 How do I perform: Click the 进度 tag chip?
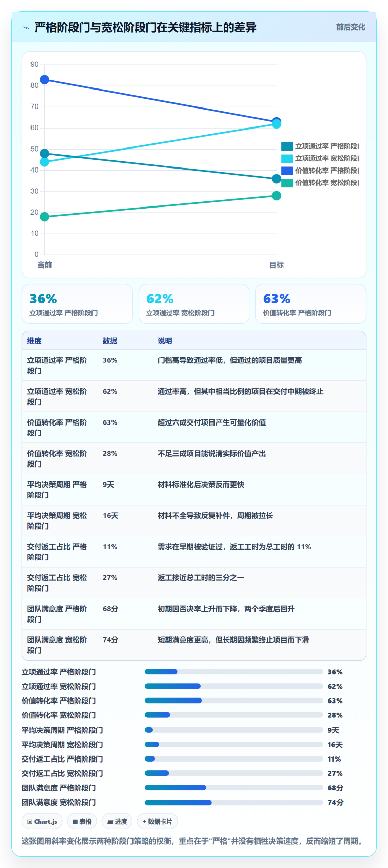117,822
